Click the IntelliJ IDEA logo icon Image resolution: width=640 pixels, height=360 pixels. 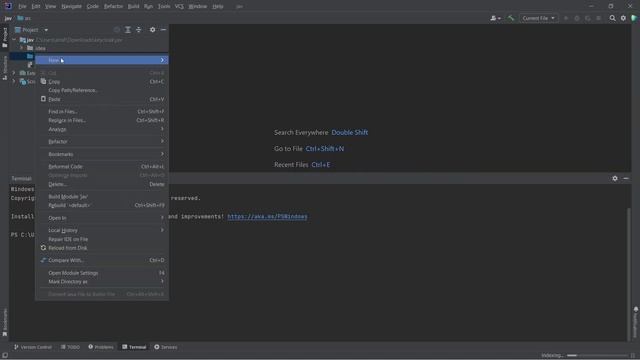[8, 6]
